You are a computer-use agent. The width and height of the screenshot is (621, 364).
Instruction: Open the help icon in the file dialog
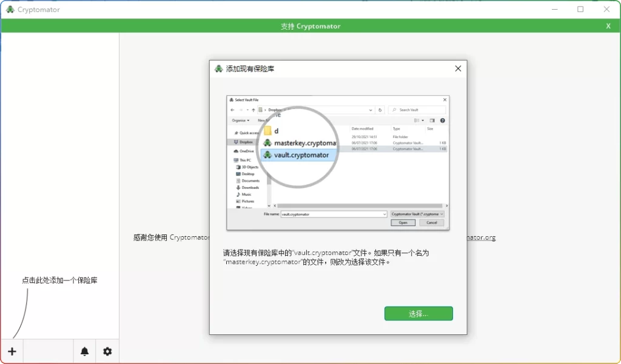pos(442,121)
